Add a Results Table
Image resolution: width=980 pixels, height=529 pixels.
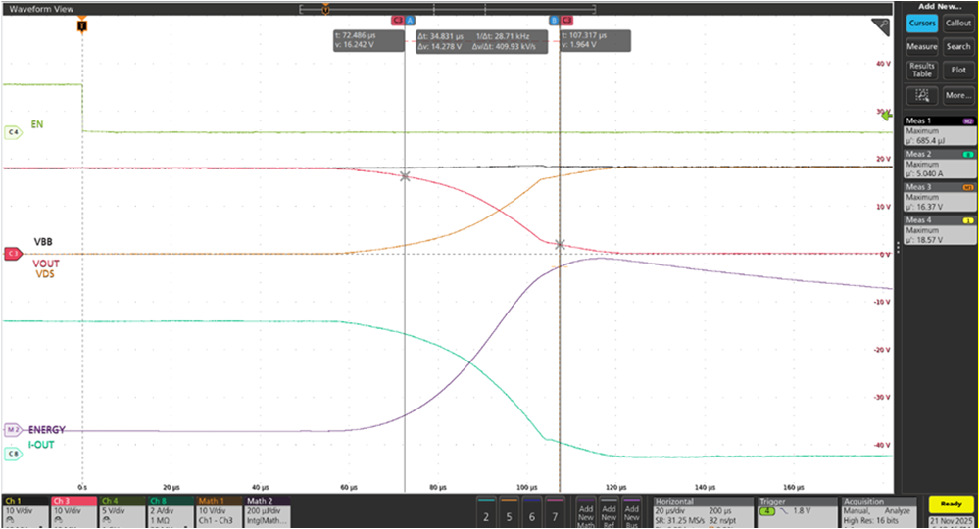(x=922, y=70)
